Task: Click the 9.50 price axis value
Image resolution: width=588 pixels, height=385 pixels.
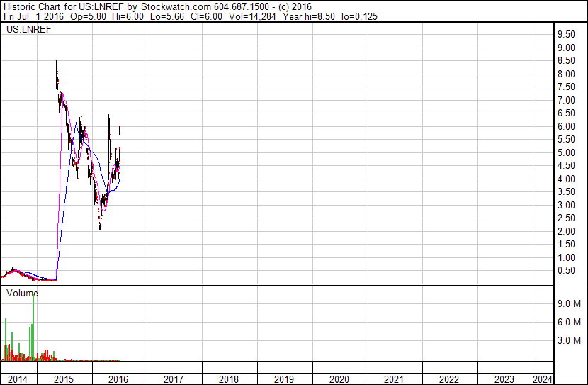Action: coord(566,35)
